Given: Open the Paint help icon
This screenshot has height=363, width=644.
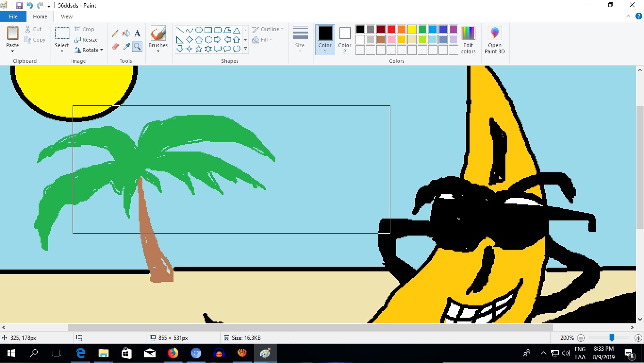Looking at the screenshot, I should pyautogui.click(x=639, y=16).
